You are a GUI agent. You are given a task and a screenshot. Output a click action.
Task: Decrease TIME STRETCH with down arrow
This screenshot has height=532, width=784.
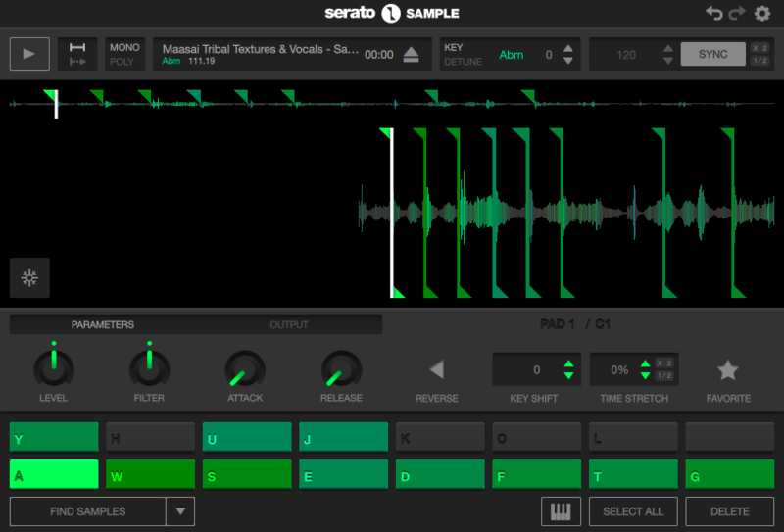click(645, 375)
